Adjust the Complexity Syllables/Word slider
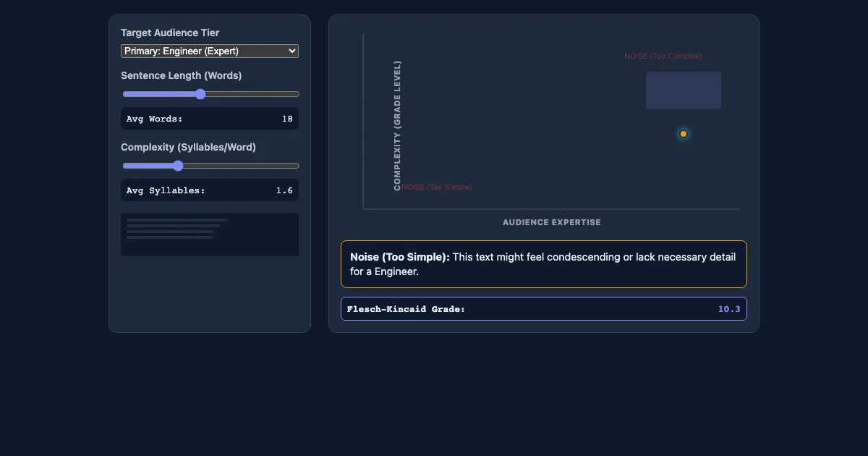 pos(210,166)
